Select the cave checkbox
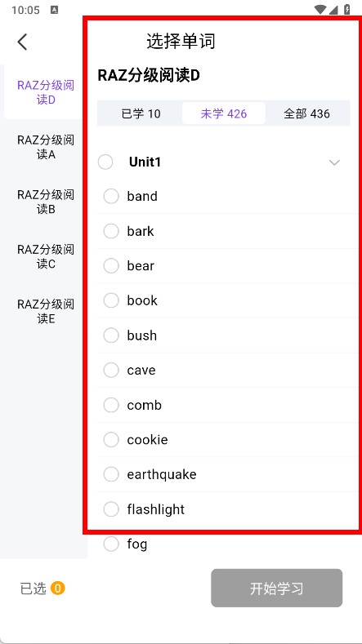The height and width of the screenshot is (644, 362). (111, 370)
